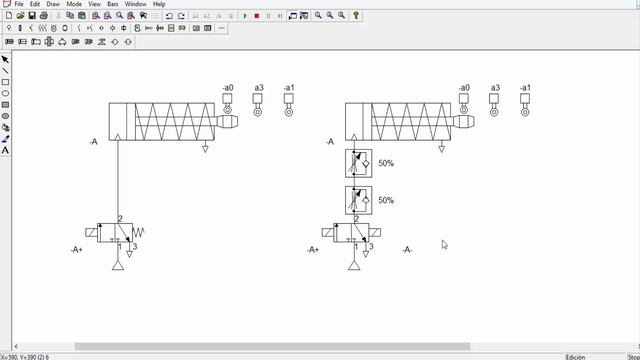Pause the simulation
This screenshot has width=640, height=360.
[x=268, y=16]
